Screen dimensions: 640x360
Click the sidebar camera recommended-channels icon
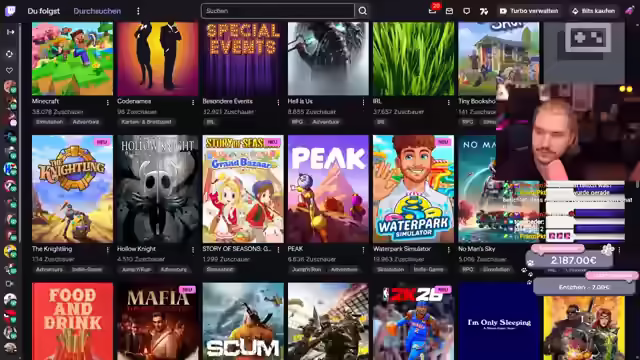(x=10, y=283)
